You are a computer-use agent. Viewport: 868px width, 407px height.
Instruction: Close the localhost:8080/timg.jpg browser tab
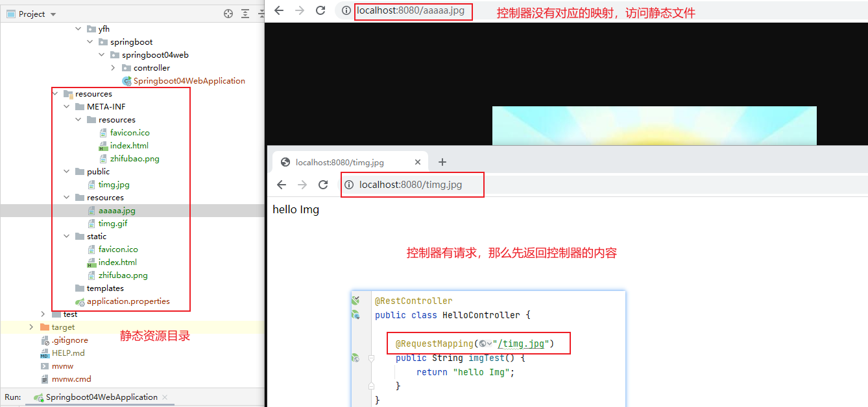(418, 163)
